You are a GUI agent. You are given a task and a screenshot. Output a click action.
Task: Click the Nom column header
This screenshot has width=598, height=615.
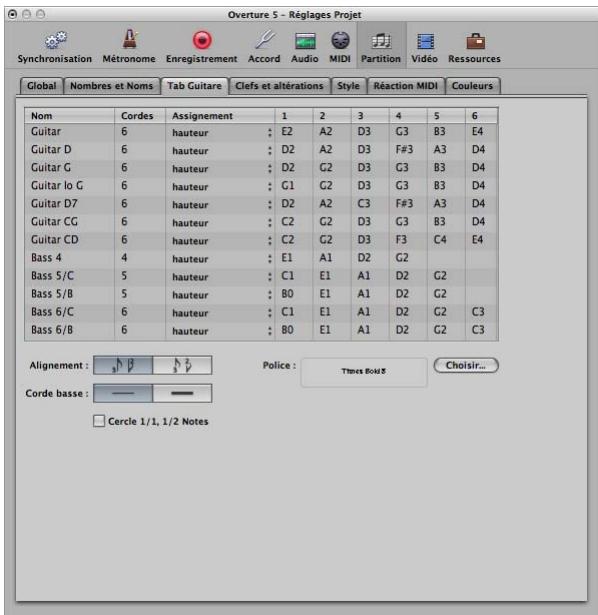[x=69, y=116]
